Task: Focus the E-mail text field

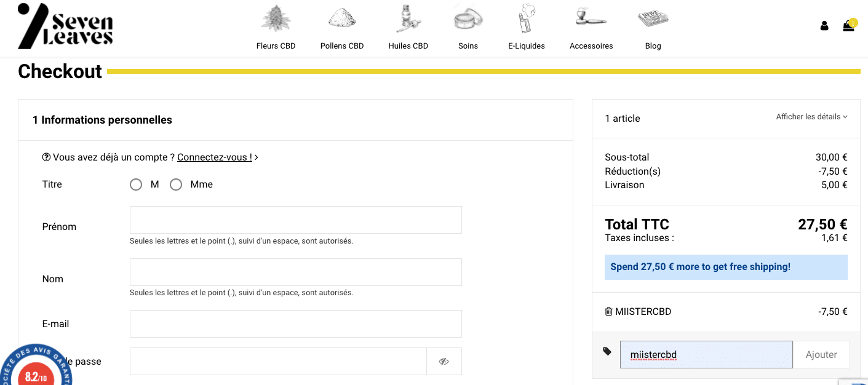Action: pos(295,324)
